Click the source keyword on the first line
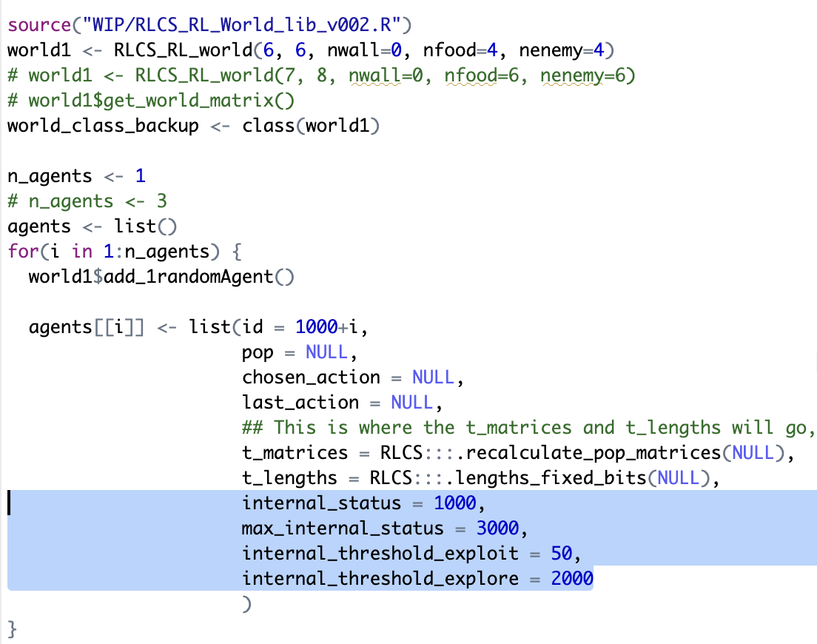817x644 pixels. 38,24
